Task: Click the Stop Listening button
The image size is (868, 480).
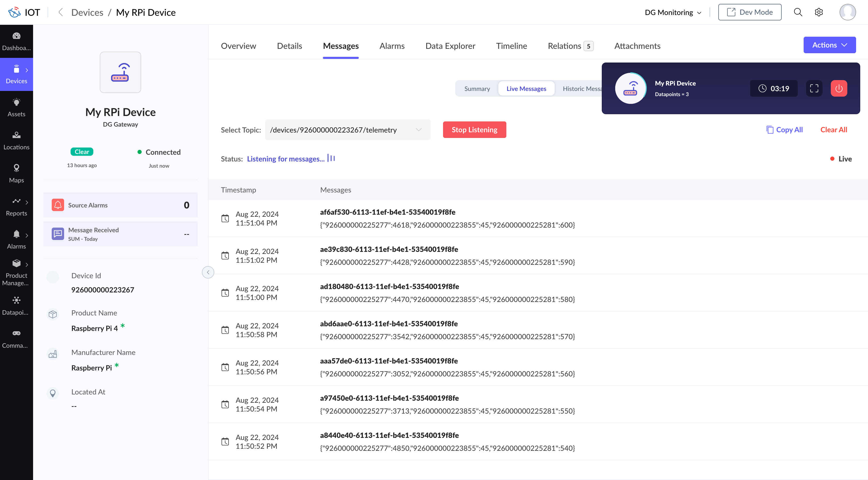Action: [x=474, y=130]
